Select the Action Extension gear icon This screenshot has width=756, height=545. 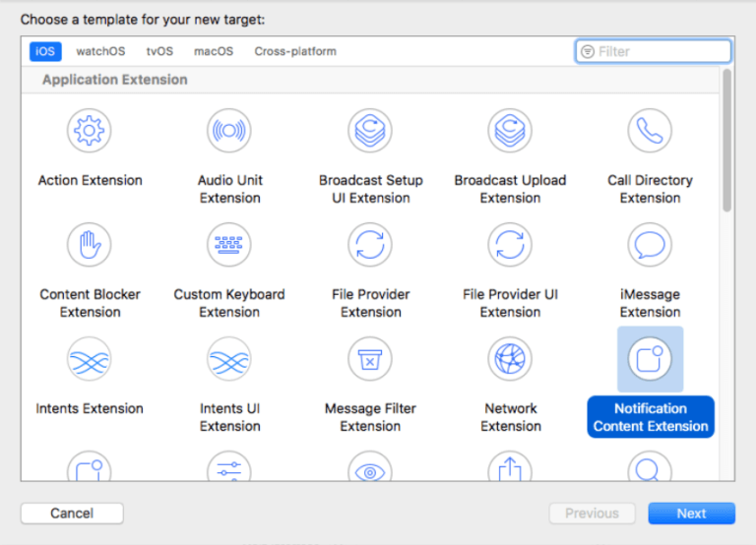(x=90, y=131)
